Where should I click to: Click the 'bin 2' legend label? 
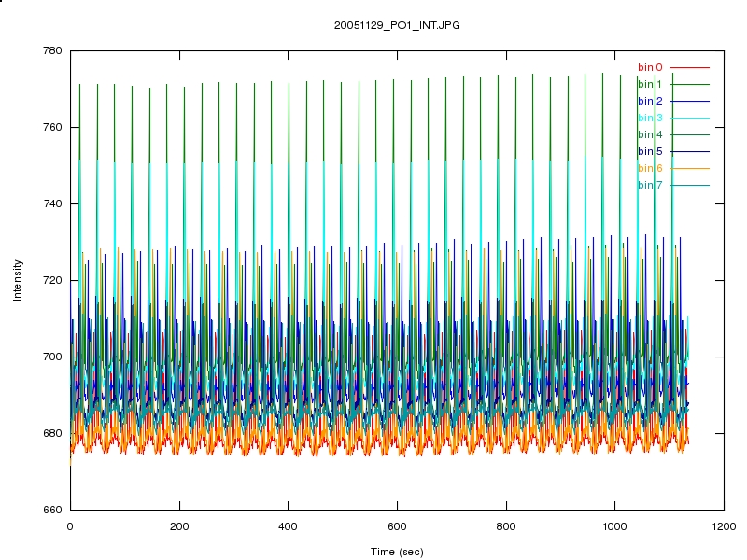[650, 101]
